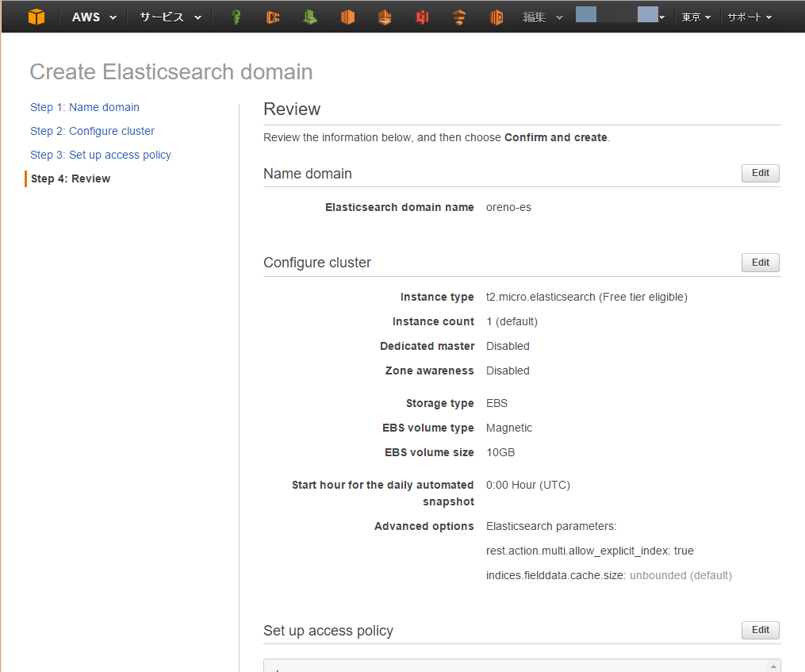
Task: Click the Set up access policy section heading
Action: [x=328, y=631]
